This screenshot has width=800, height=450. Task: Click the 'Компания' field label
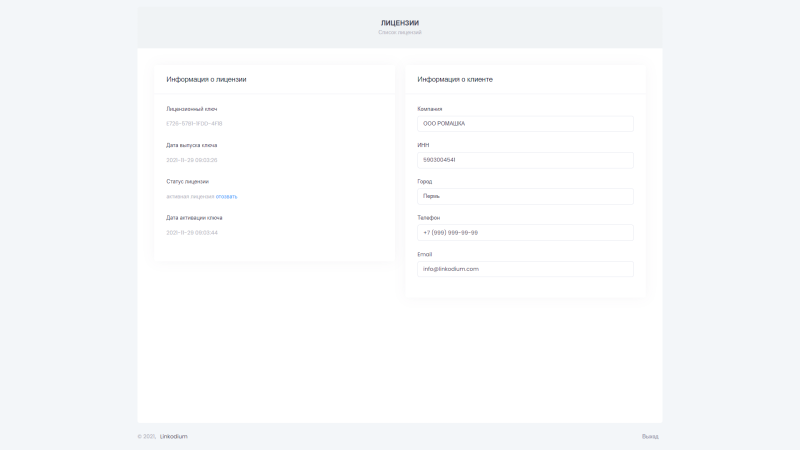point(430,109)
